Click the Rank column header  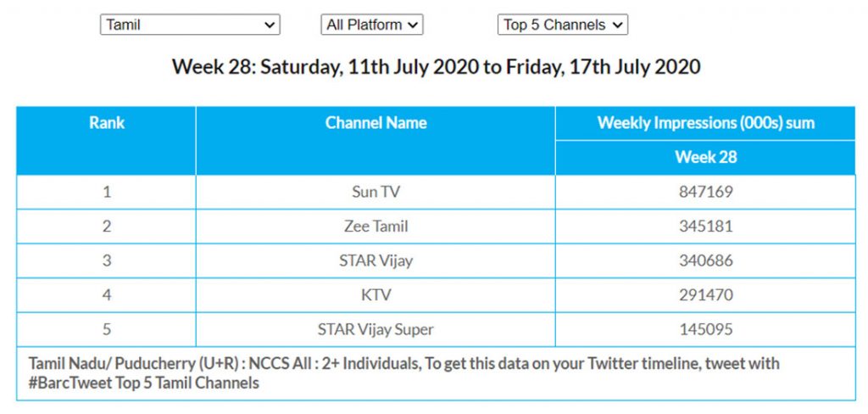tap(106, 123)
